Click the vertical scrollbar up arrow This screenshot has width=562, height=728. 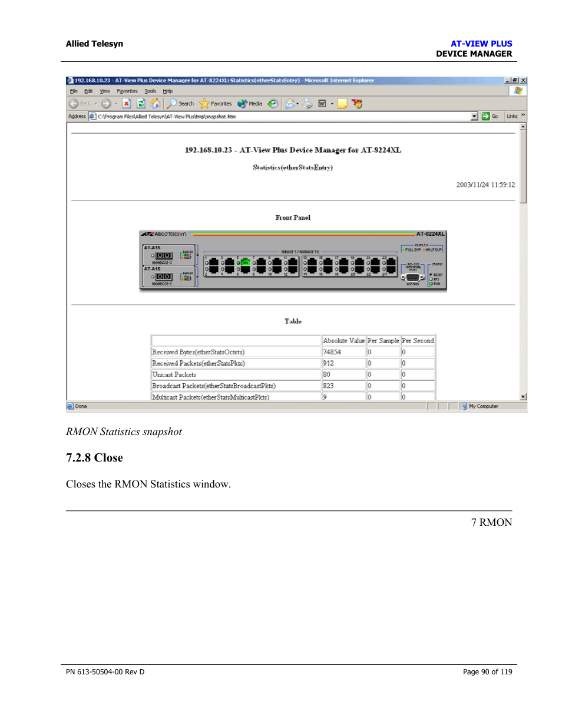523,127
